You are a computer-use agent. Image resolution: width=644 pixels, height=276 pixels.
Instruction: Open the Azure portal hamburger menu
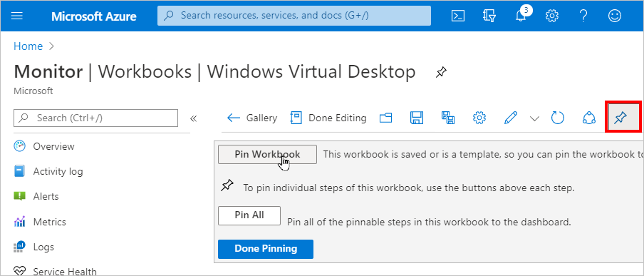pyautogui.click(x=17, y=16)
